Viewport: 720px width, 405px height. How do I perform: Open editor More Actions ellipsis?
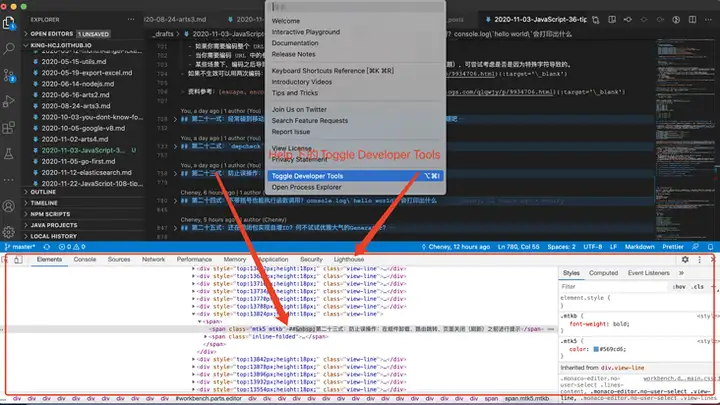pyautogui.click(x=709, y=20)
